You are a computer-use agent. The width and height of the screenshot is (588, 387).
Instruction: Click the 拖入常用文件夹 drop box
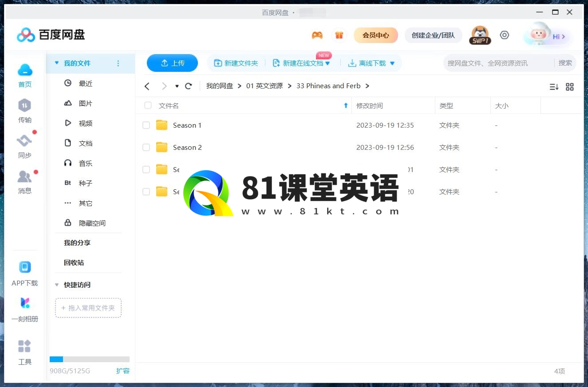88,308
